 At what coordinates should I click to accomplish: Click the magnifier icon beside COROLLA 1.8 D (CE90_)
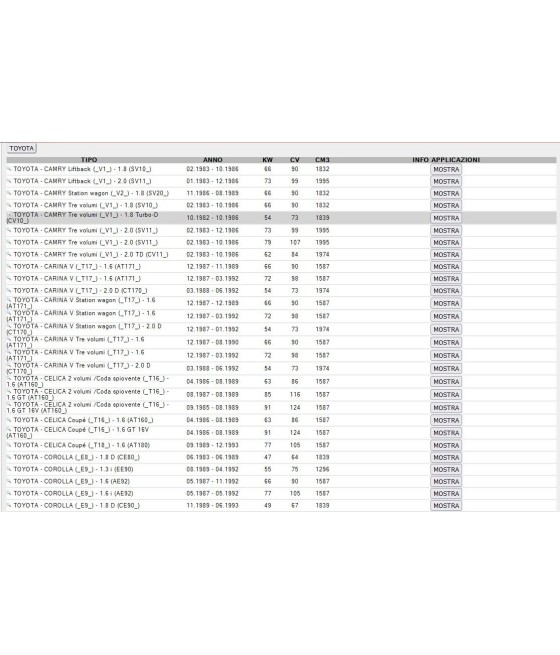[x=9, y=506]
